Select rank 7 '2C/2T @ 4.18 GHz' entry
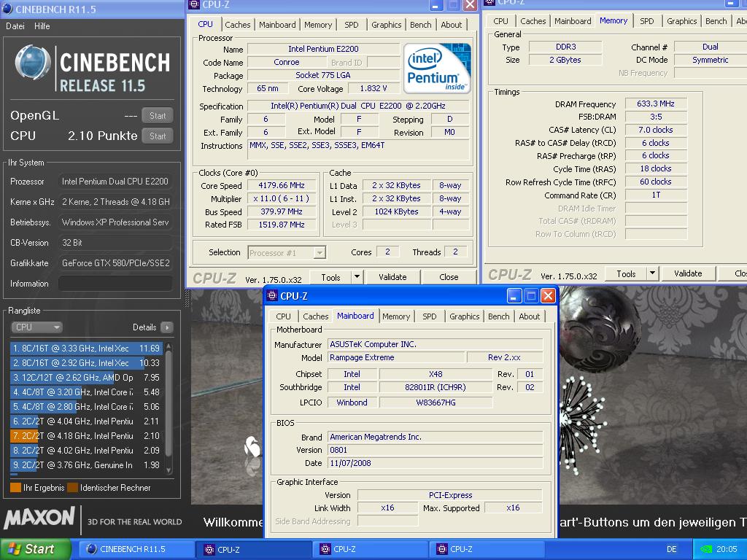The height and width of the screenshot is (560, 747). tap(86, 436)
